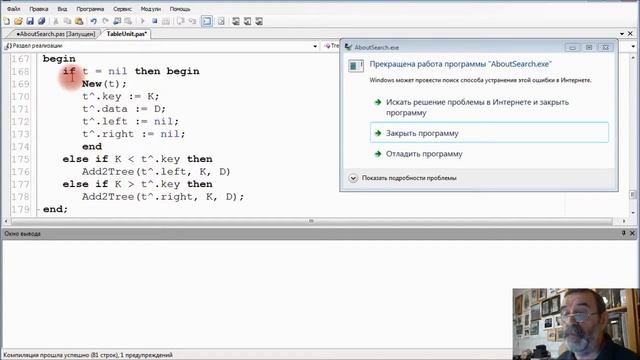Open the Вид menu
This screenshot has height=360, width=640.
62,9
